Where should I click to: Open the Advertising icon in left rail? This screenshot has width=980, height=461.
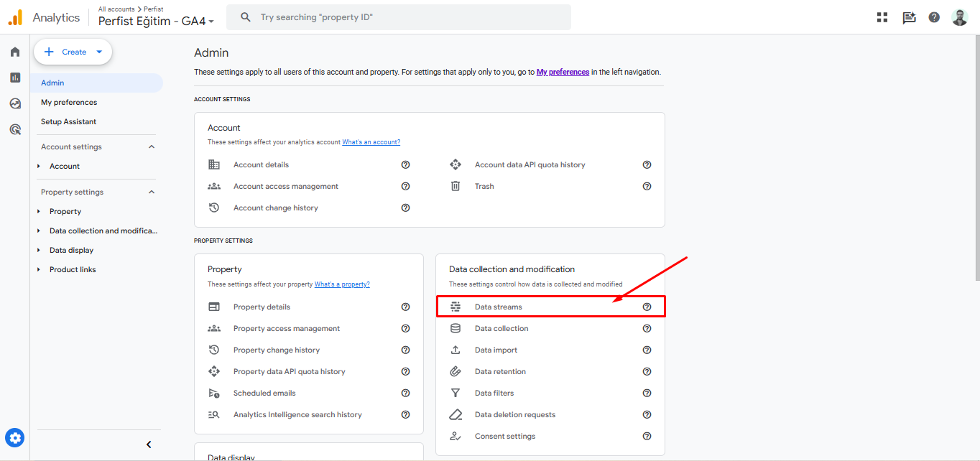pyautogui.click(x=15, y=129)
